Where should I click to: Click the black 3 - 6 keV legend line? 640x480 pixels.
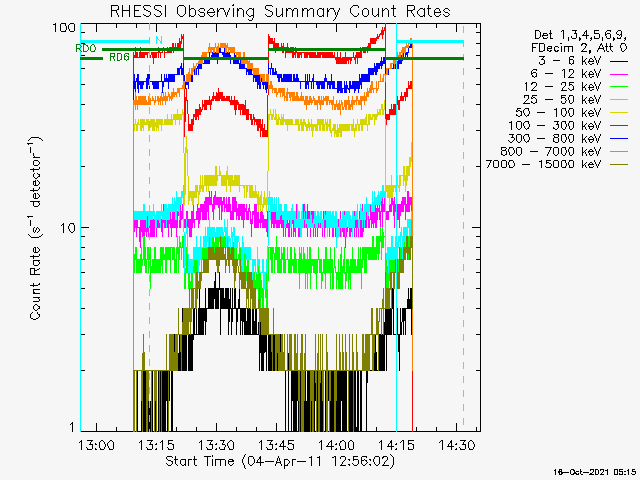point(619,61)
